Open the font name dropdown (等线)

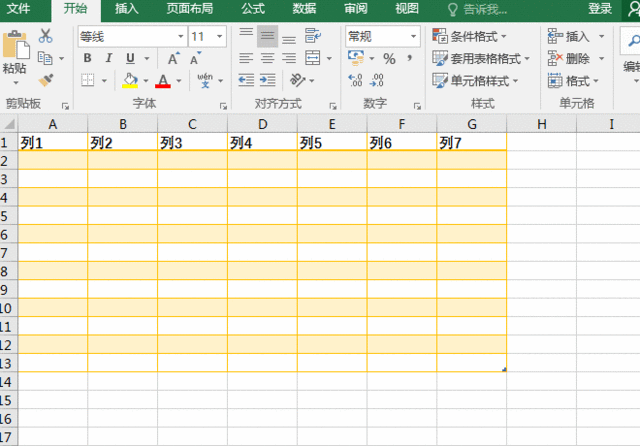point(180,37)
